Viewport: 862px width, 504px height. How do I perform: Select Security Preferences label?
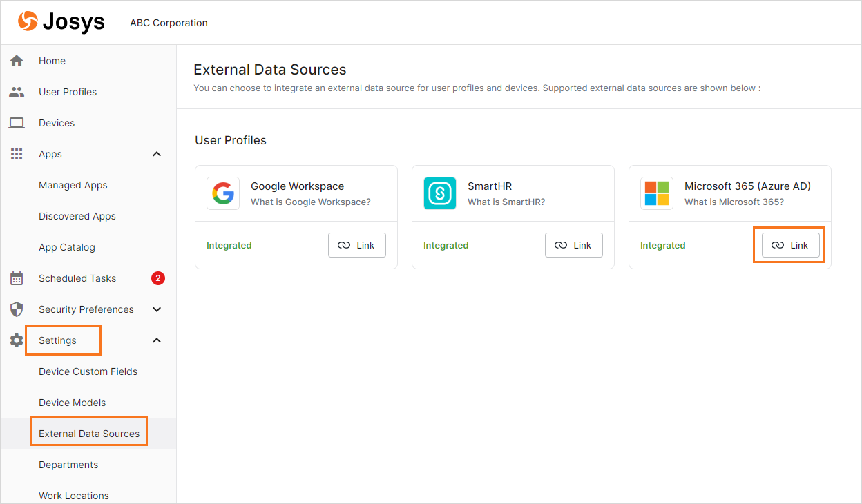(x=86, y=309)
